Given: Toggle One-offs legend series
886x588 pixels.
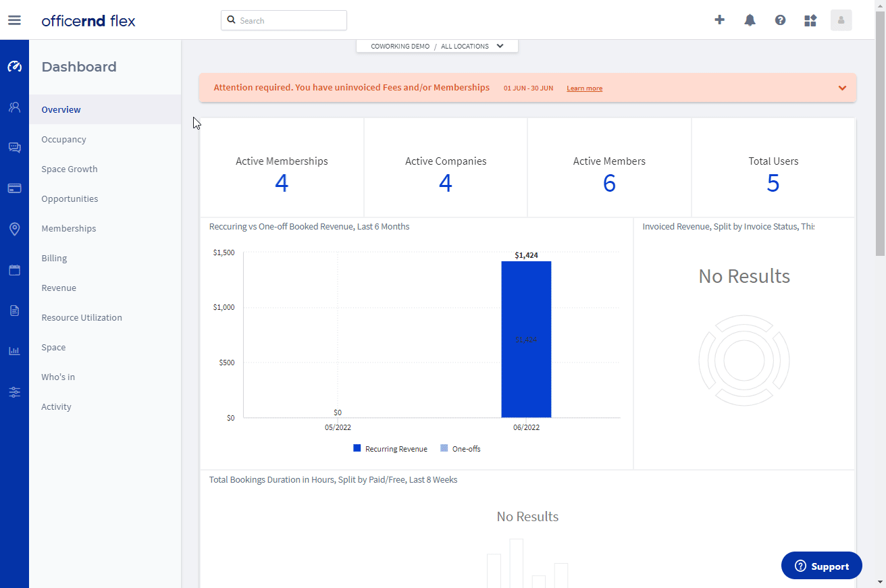Looking at the screenshot, I should (461, 448).
